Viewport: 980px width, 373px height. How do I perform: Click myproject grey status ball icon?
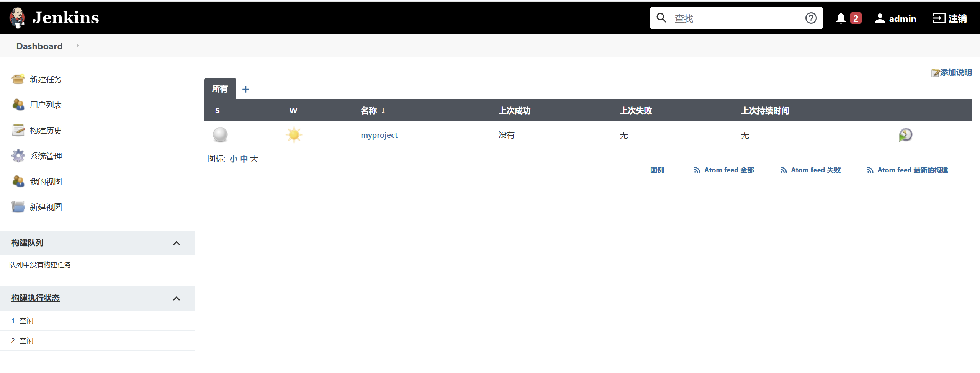(220, 135)
